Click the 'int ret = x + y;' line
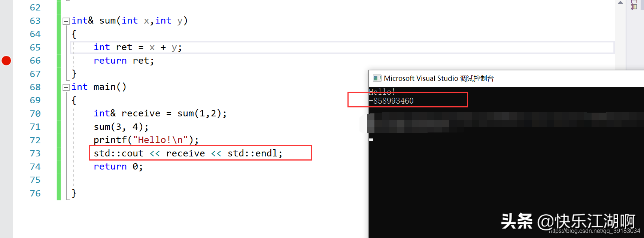The height and width of the screenshot is (238, 644). click(x=138, y=48)
